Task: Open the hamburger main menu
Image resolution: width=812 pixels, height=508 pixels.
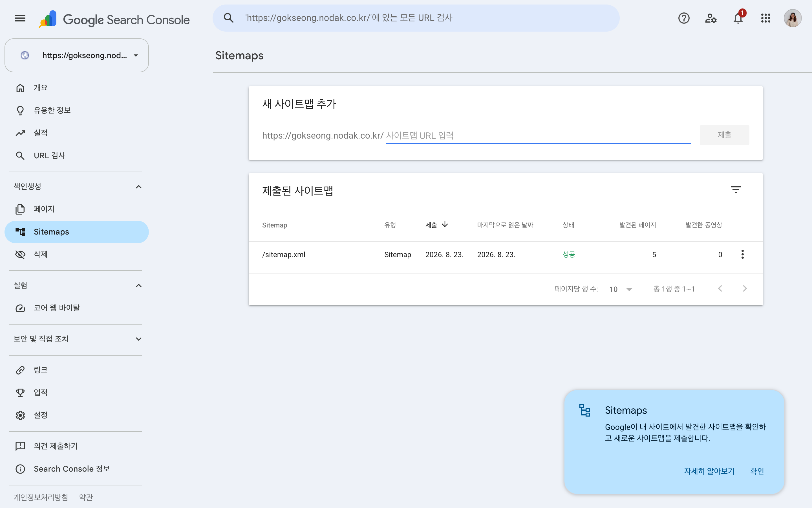Action: point(20,18)
